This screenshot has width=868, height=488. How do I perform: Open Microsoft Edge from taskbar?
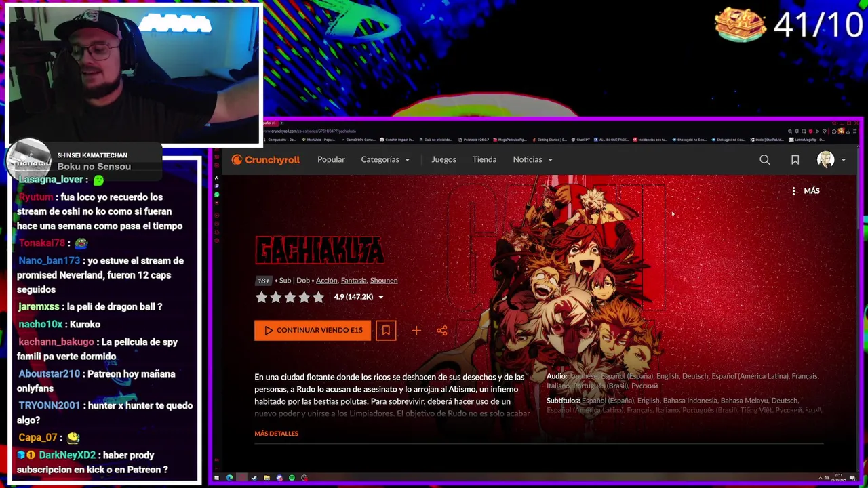229,478
